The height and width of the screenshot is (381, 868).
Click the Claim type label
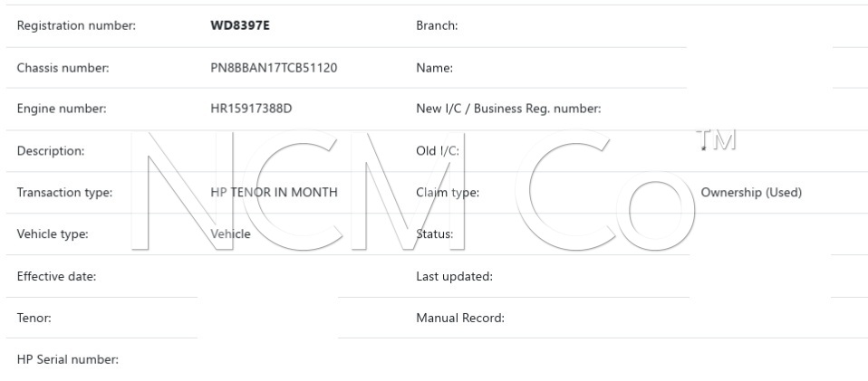point(448,193)
